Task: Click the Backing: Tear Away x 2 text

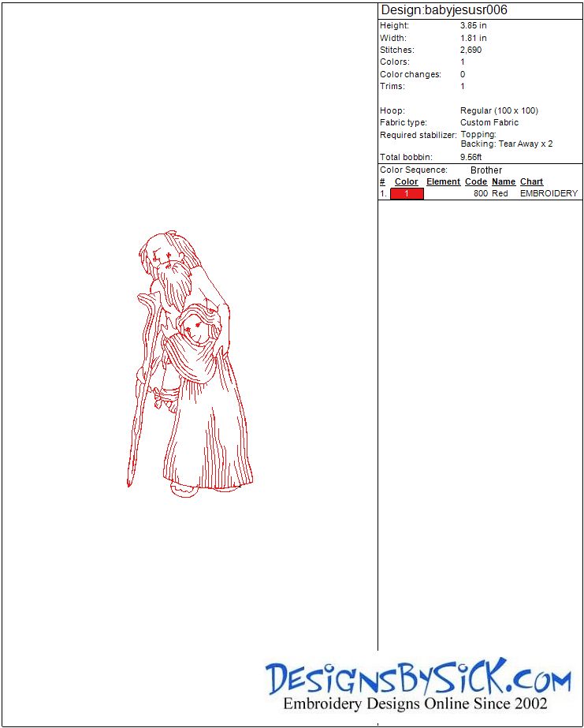Action: pyautogui.click(x=507, y=144)
